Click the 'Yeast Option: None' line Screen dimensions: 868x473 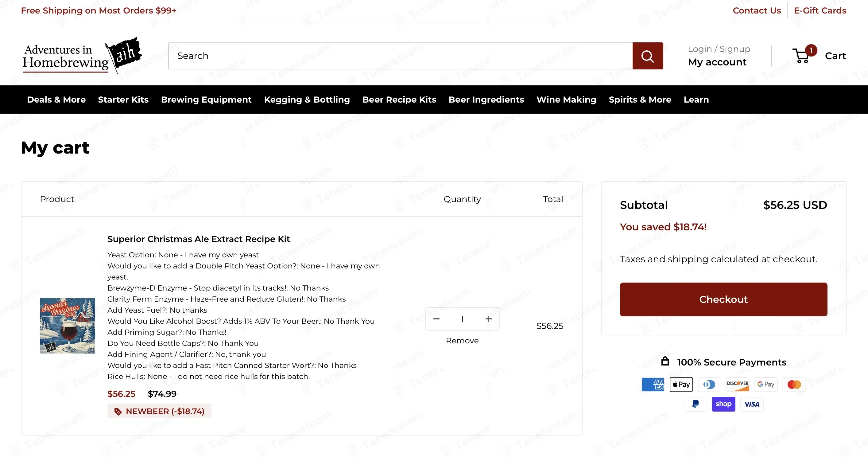(x=184, y=255)
